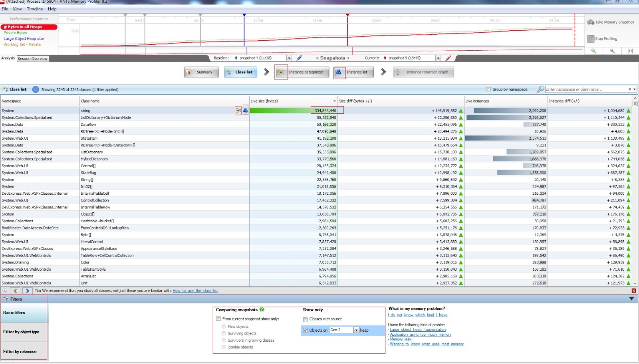Click Live size column sort arrow
The image size is (639, 364).
335,101
